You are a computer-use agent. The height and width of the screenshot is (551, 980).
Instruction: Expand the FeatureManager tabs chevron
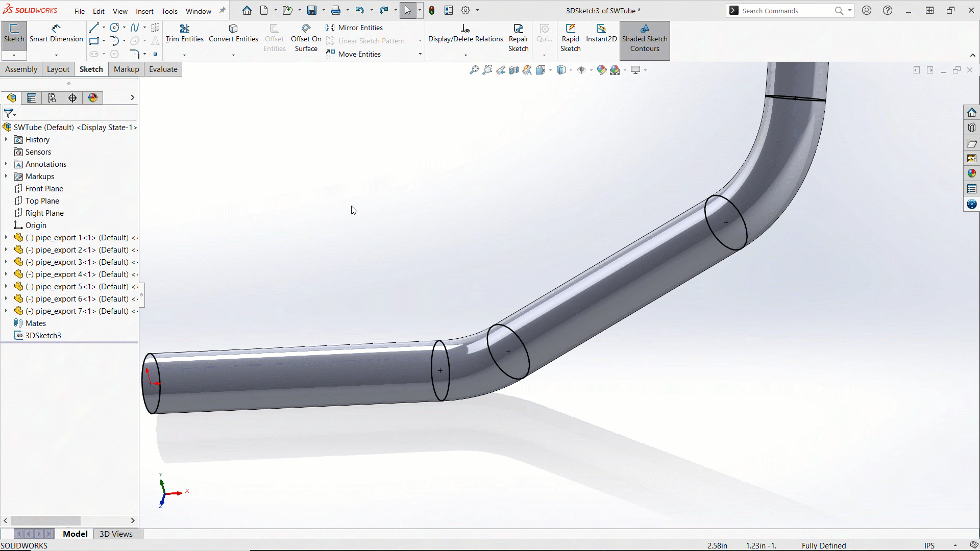click(132, 98)
